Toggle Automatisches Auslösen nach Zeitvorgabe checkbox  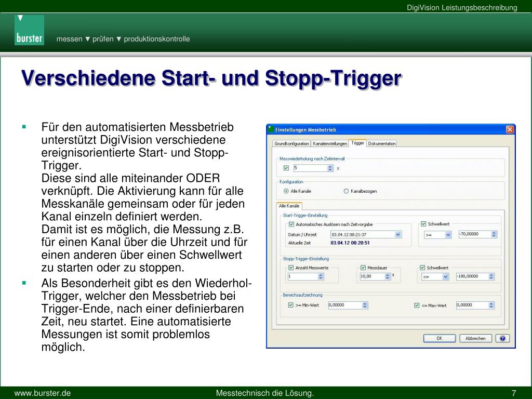291,224
